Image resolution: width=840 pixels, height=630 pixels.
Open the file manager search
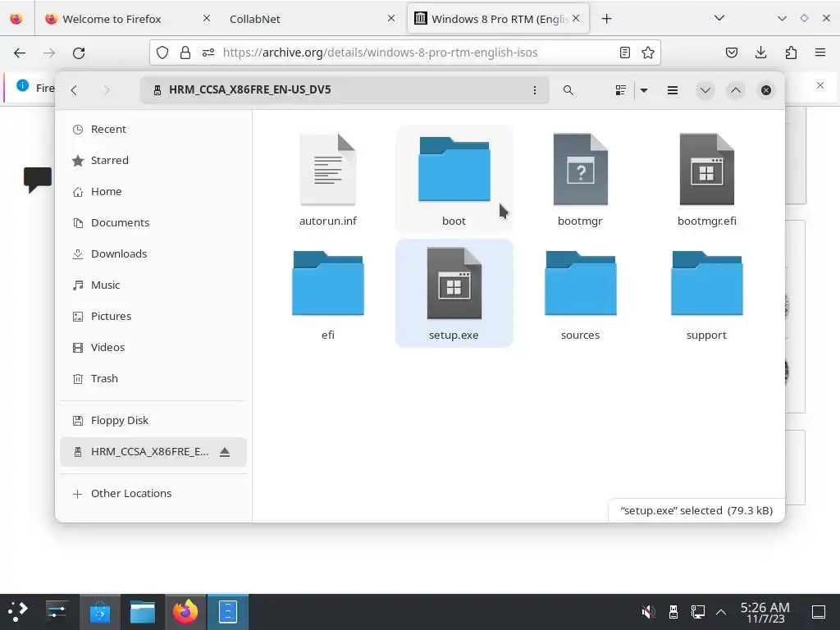pyautogui.click(x=568, y=90)
